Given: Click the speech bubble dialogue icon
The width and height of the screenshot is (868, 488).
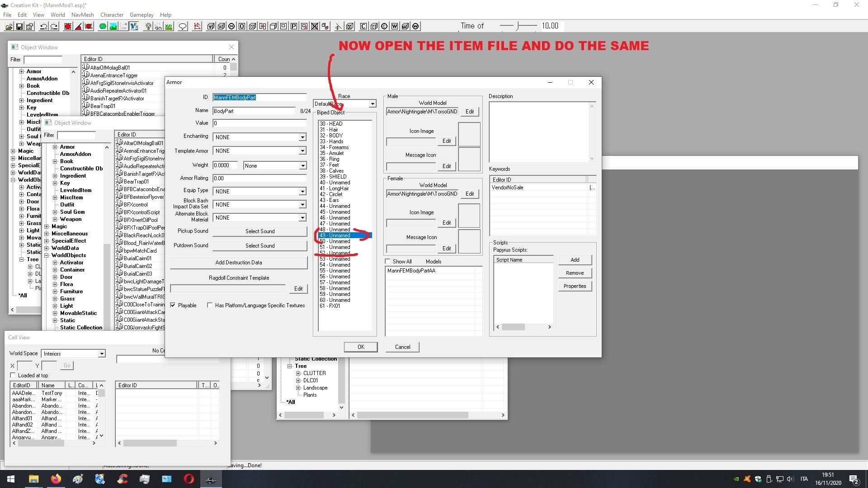Looking at the screenshot, I should coord(183,26).
